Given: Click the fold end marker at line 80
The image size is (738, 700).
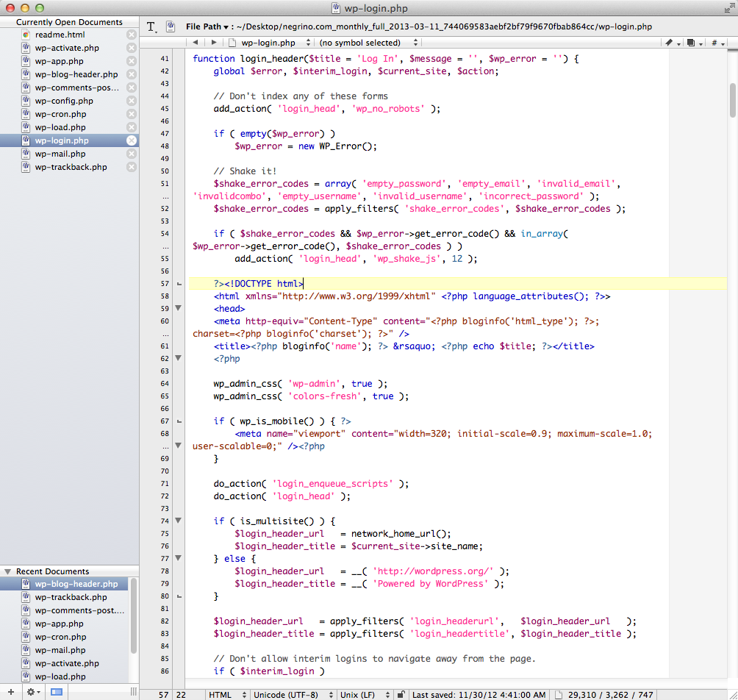Looking at the screenshot, I should pyautogui.click(x=179, y=596).
